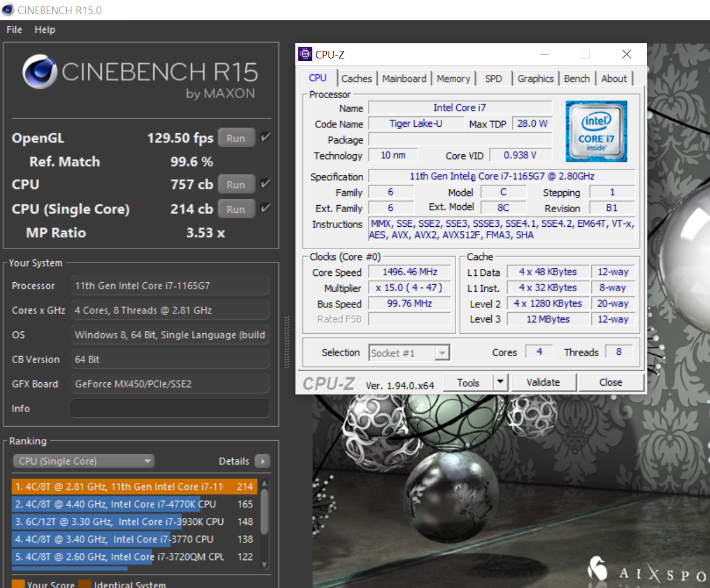The width and height of the screenshot is (710, 588).
Task: Toggle the CPU (Single Core) checkbox
Action: 266,208
